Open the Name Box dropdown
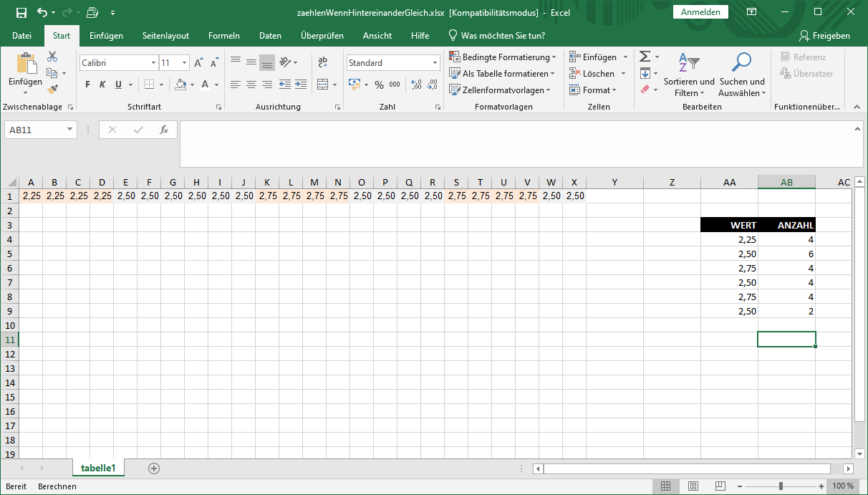Viewport: 868px width, 495px height. pyautogui.click(x=69, y=130)
